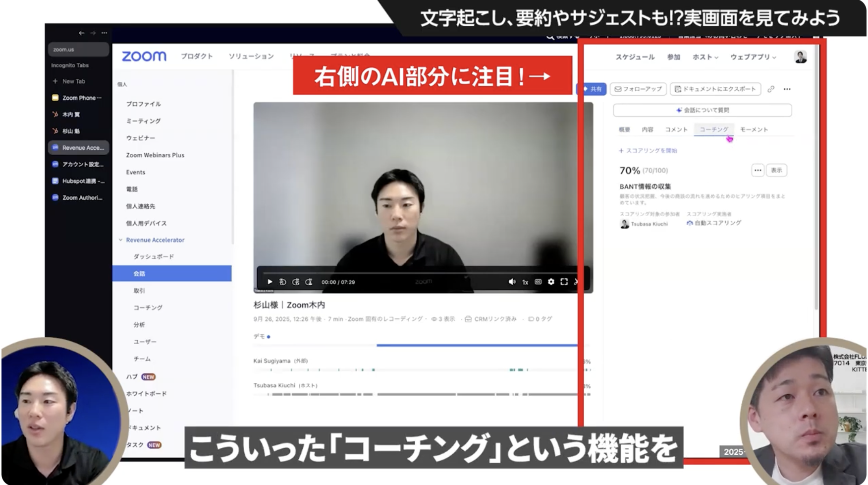Click the user profile avatar at top right

[x=800, y=57]
